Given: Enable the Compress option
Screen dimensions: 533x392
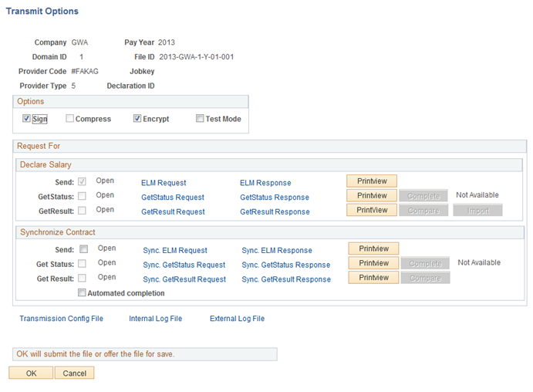Looking at the screenshot, I should tap(69, 118).
